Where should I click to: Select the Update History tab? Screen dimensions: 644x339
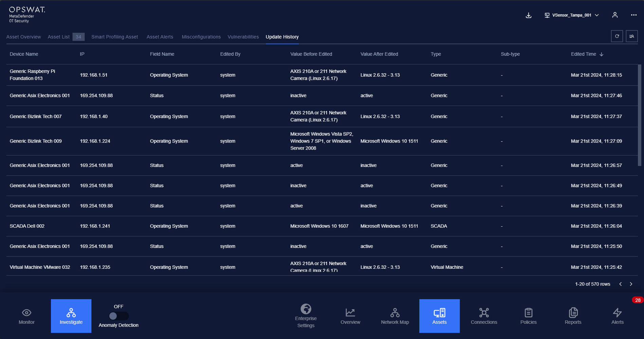[x=282, y=37]
